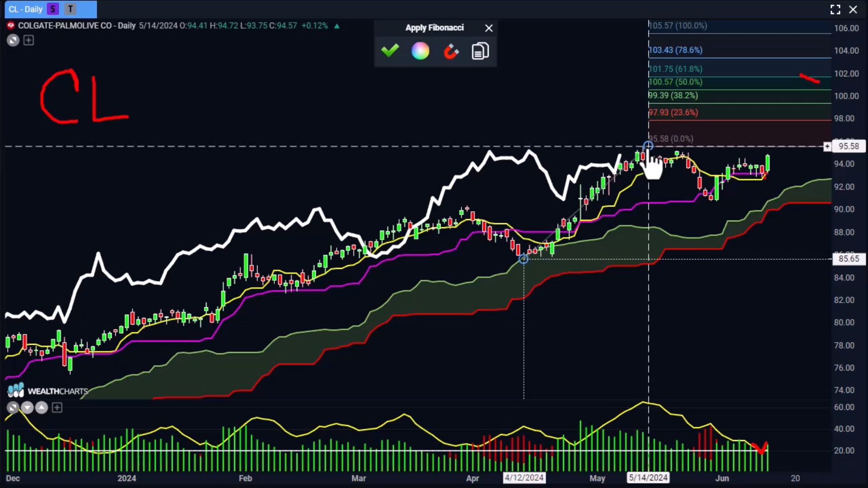The width and height of the screenshot is (868, 488).
Task: Click the 106.00 price axis label
Action: pos(846,28)
